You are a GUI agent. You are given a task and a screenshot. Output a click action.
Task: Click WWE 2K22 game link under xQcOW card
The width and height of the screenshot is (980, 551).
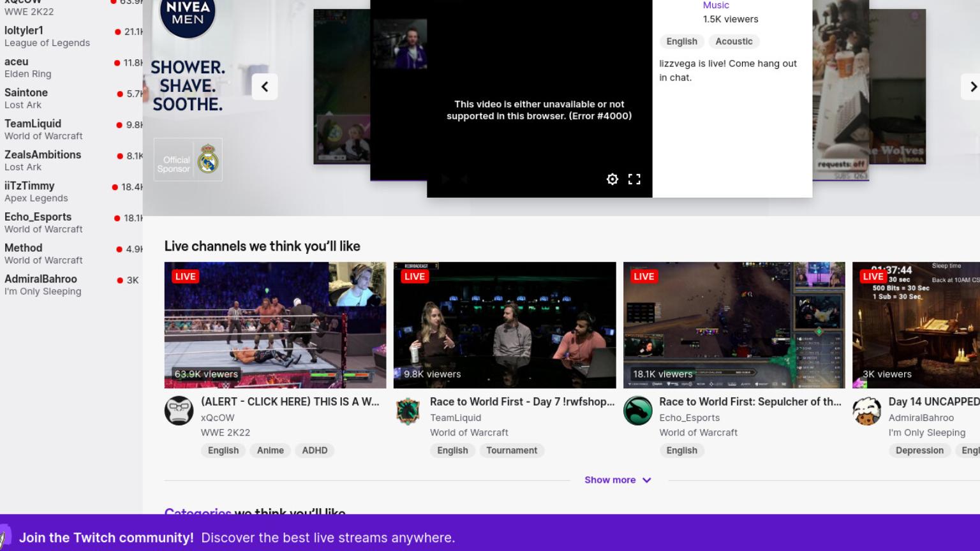(225, 432)
